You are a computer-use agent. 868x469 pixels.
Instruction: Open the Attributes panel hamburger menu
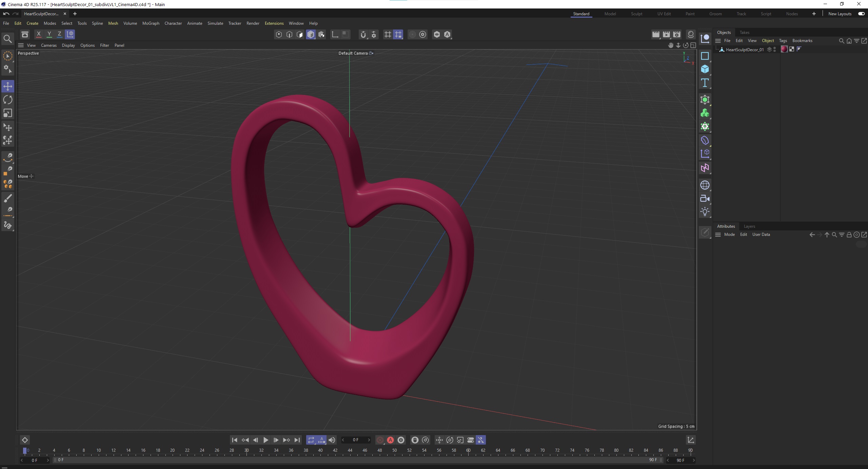718,234
